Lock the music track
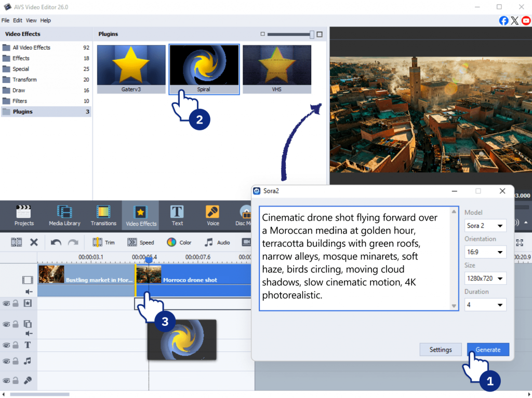This screenshot has width=532, height=398. pos(16,361)
